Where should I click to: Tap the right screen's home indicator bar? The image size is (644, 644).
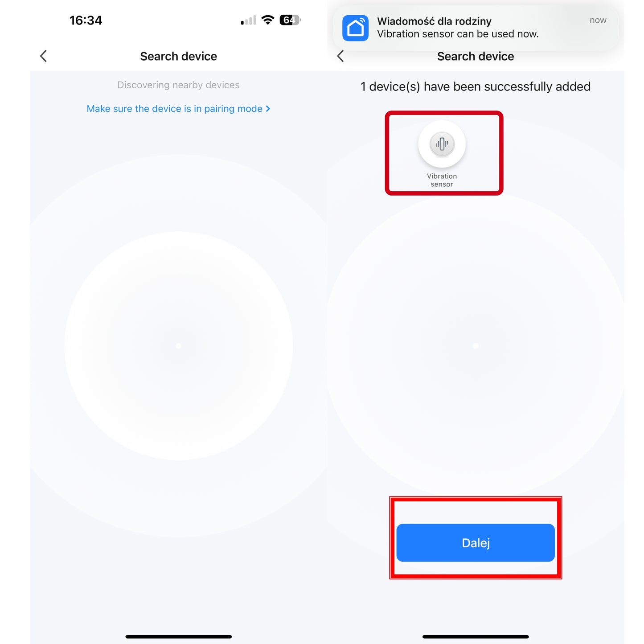(x=476, y=637)
